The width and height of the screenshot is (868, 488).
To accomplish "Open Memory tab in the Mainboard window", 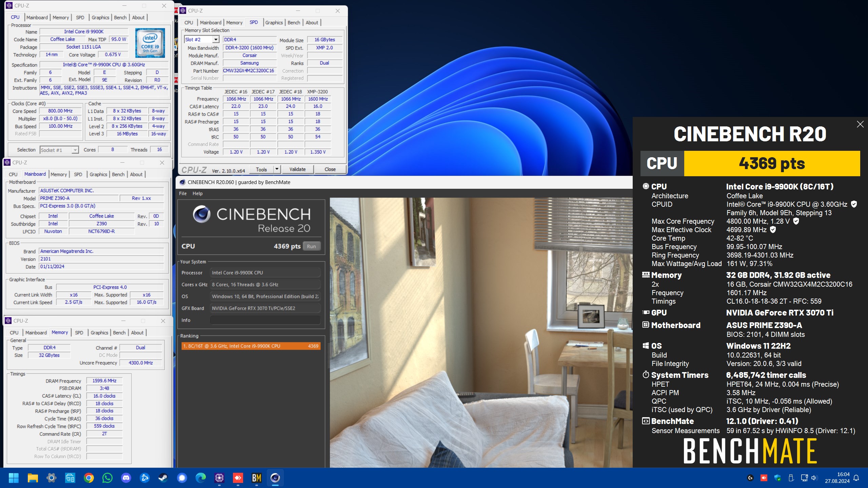I will pos(59,175).
